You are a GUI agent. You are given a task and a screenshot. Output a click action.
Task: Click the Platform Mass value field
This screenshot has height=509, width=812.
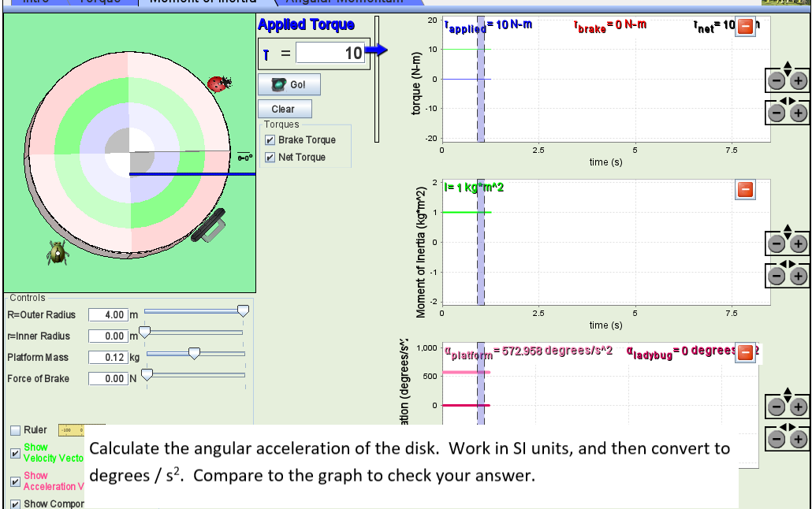pyautogui.click(x=108, y=357)
